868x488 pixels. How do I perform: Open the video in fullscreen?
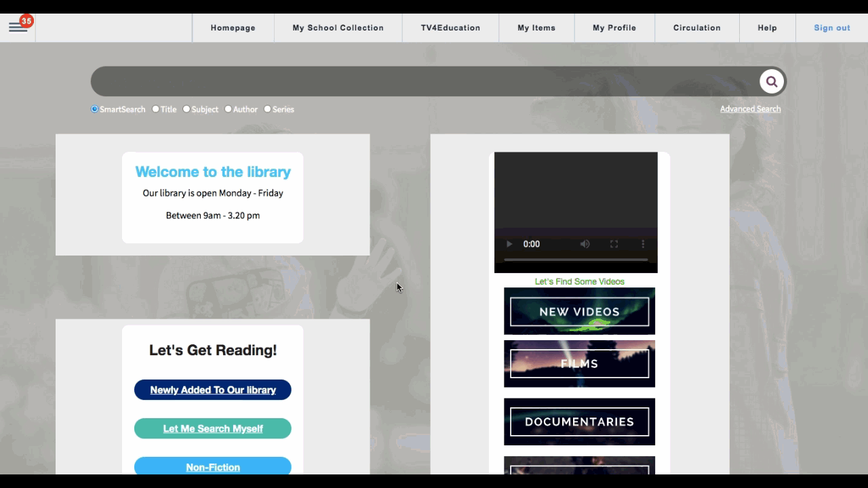pos(614,244)
